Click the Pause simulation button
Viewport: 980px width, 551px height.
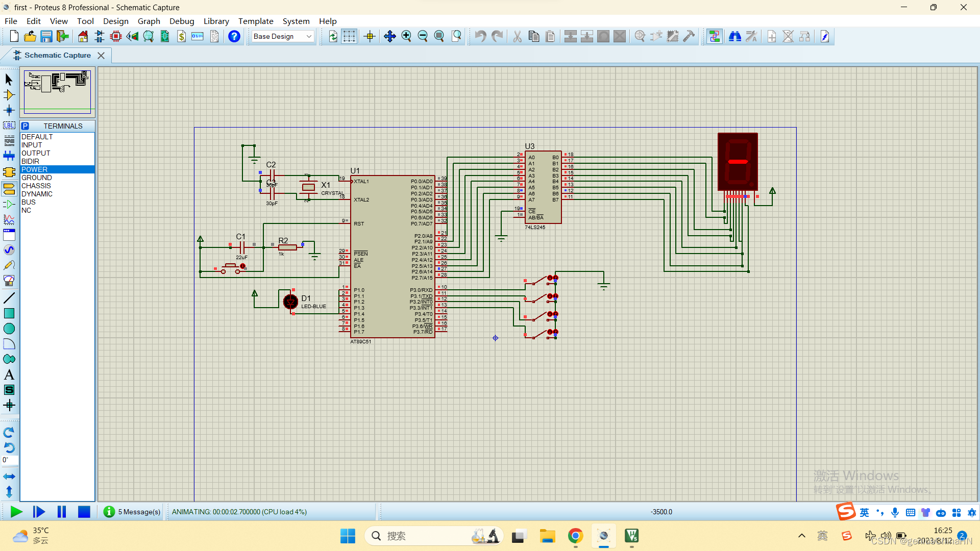(x=61, y=511)
